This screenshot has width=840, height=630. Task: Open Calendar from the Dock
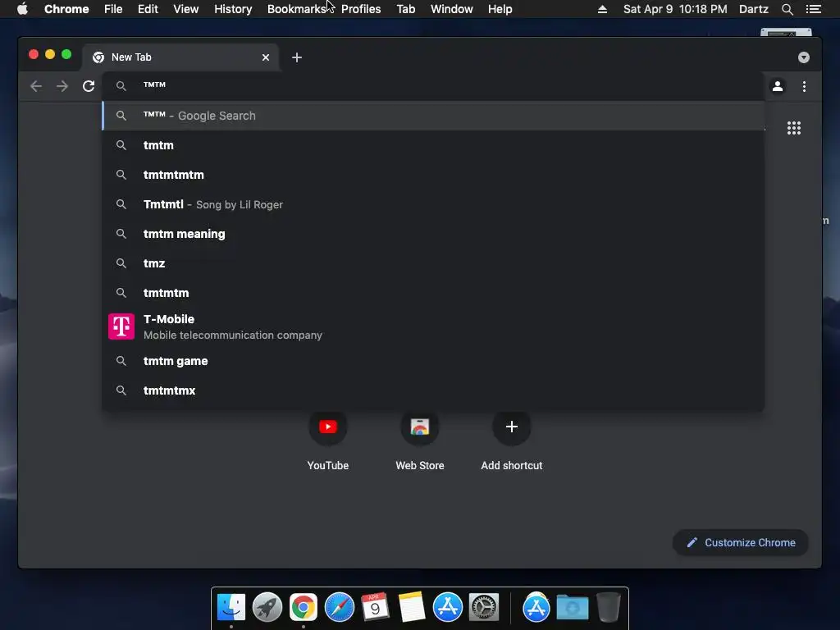tap(376, 607)
